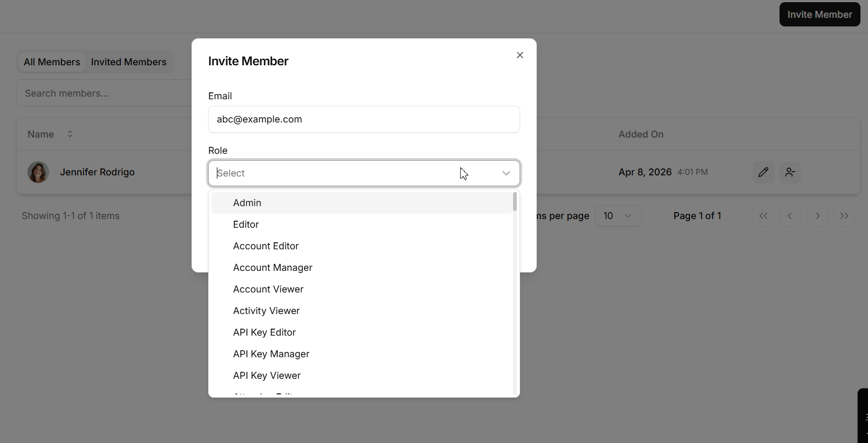Click the Name column sort icon

click(x=70, y=134)
